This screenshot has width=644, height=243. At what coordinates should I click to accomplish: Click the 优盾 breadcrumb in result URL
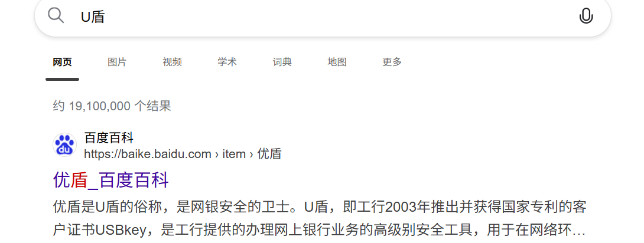click(269, 154)
